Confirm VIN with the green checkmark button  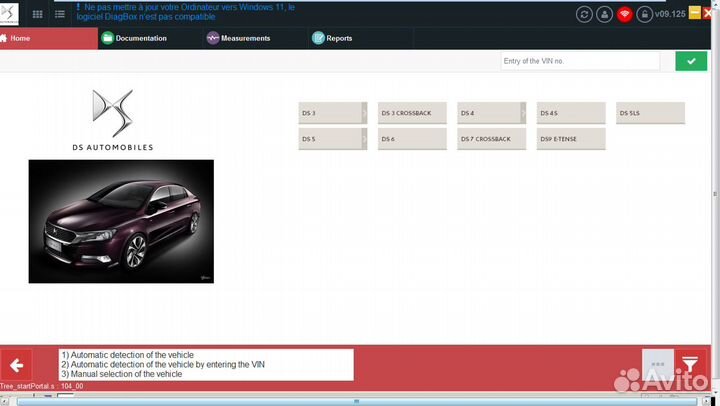click(691, 61)
